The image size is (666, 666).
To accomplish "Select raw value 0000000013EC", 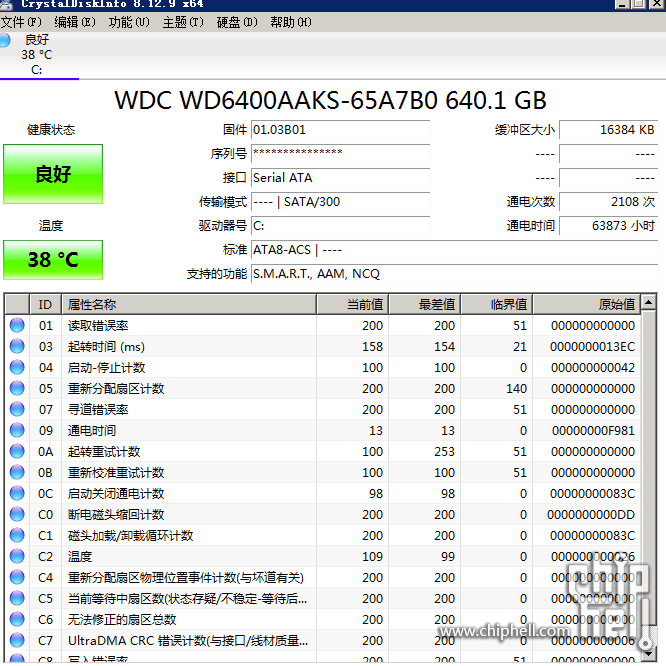I will (593, 347).
